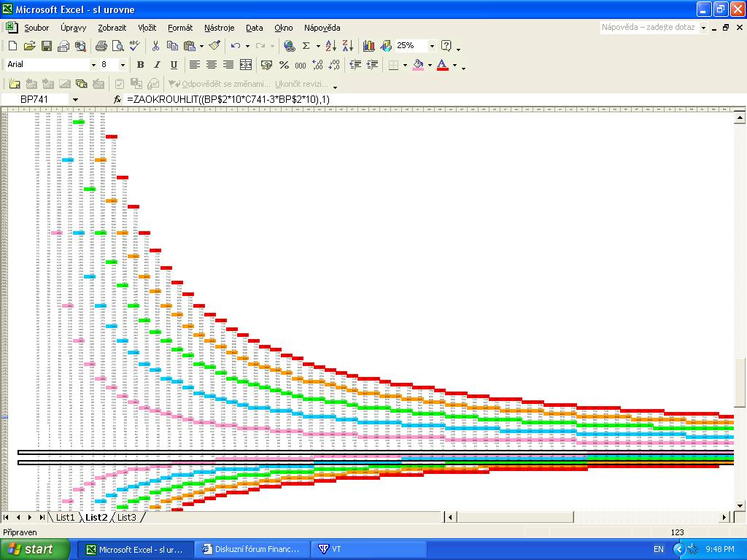Toggle italic formatting

(157, 65)
